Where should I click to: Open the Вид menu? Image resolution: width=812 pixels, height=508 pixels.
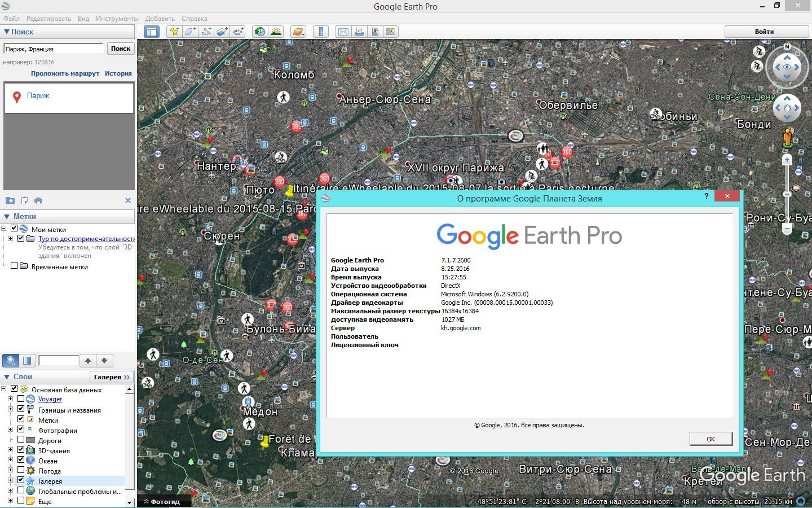pyautogui.click(x=83, y=19)
